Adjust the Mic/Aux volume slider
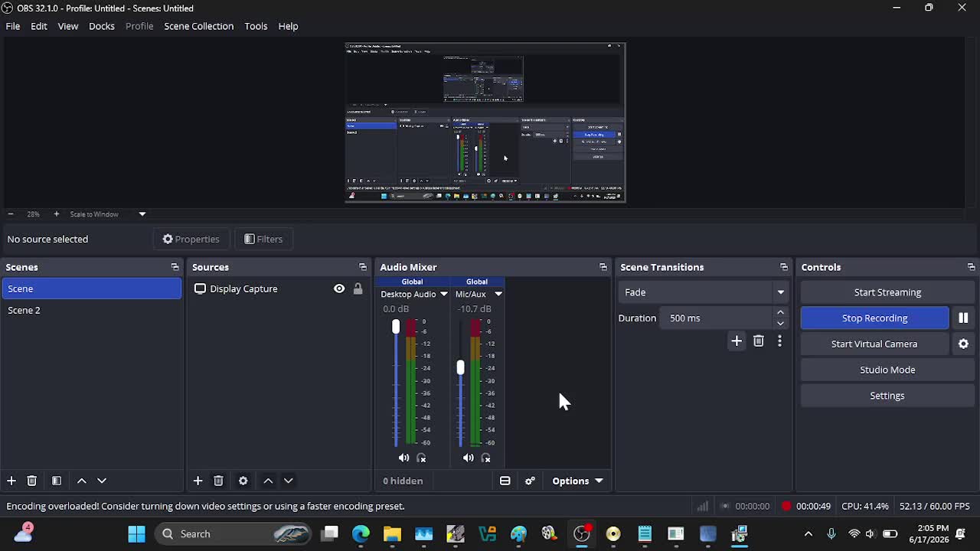 460,367
